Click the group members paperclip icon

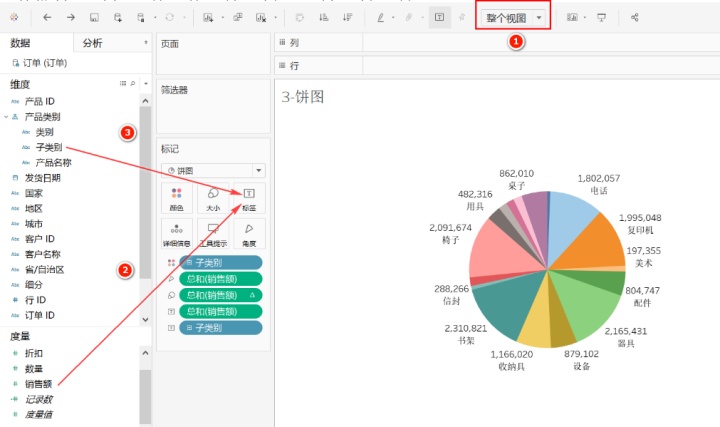click(x=409, y=17)
